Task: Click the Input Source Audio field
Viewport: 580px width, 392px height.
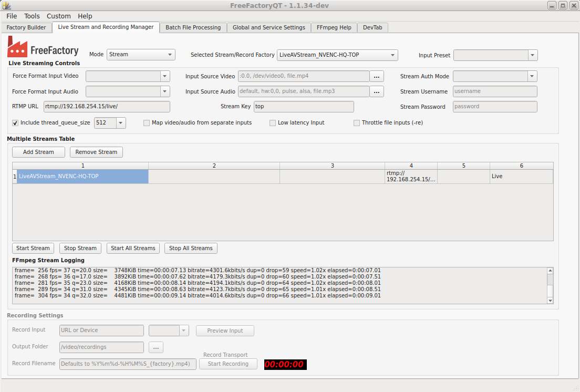Action: [304, 91]
